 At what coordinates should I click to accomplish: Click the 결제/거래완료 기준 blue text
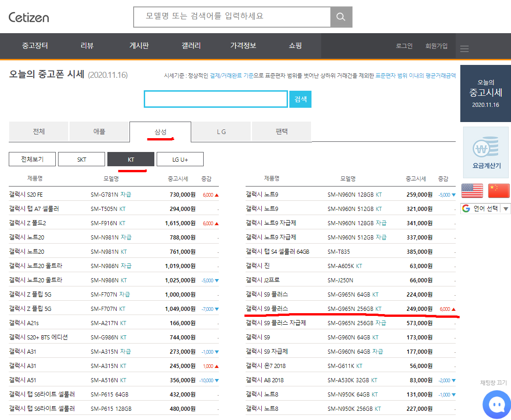[232, 76]
